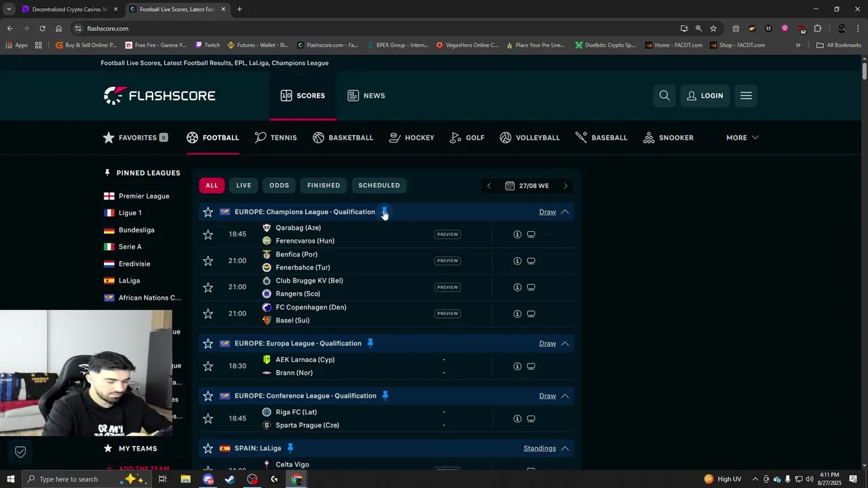
Task: Click the Flashscore logo
Action: tap(159, 96)
